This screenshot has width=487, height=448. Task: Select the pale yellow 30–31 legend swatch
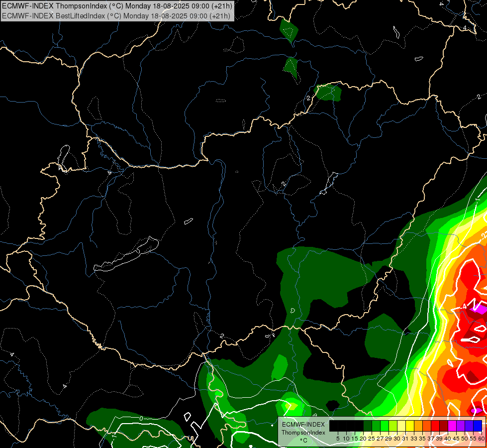[x=401, y=426]
